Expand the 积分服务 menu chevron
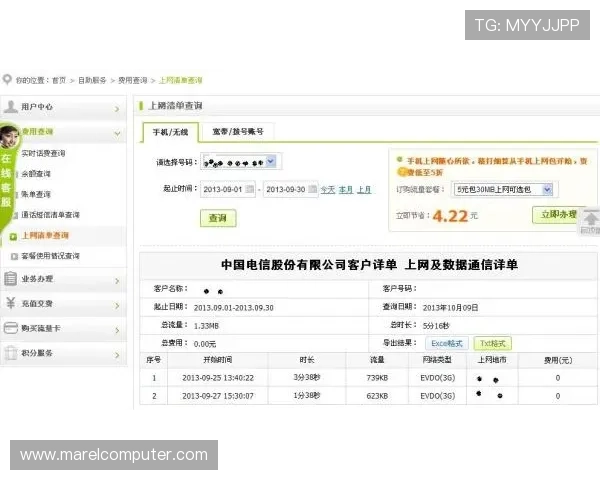Screen dimensions: 600x480 (117, 355)
